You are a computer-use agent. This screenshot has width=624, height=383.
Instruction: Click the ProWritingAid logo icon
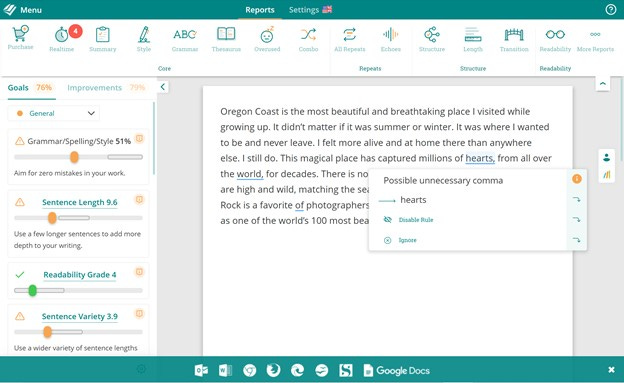coord(10,10)
